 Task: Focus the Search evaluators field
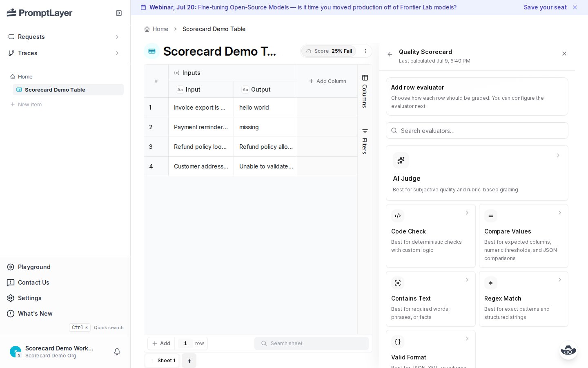tap(477, 131)
